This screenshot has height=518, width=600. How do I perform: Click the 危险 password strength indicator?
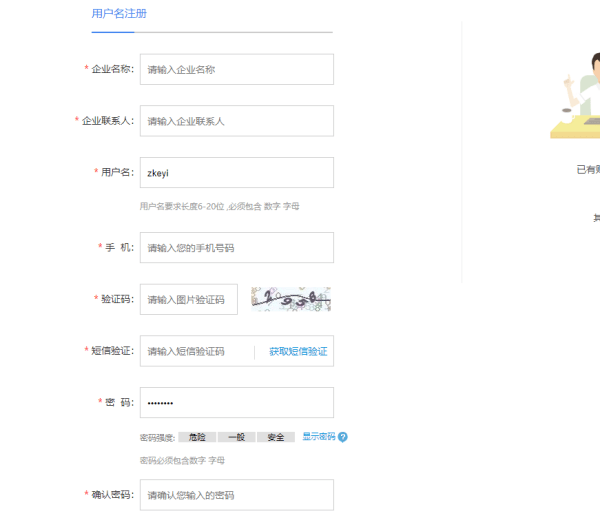[x=197, y=438]
